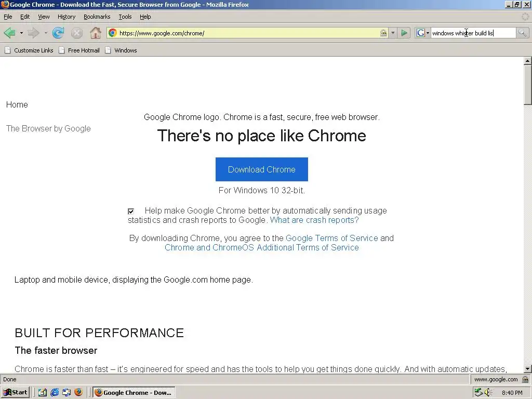Screen dimensions: 532x399
Task: Open the Back history dropdown arrow
Action: coord(21,33)
